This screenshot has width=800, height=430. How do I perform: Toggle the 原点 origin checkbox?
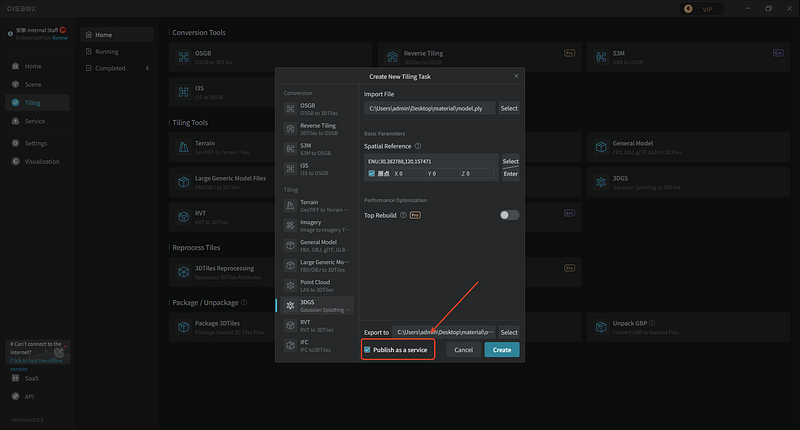click(x=371, y=173)
